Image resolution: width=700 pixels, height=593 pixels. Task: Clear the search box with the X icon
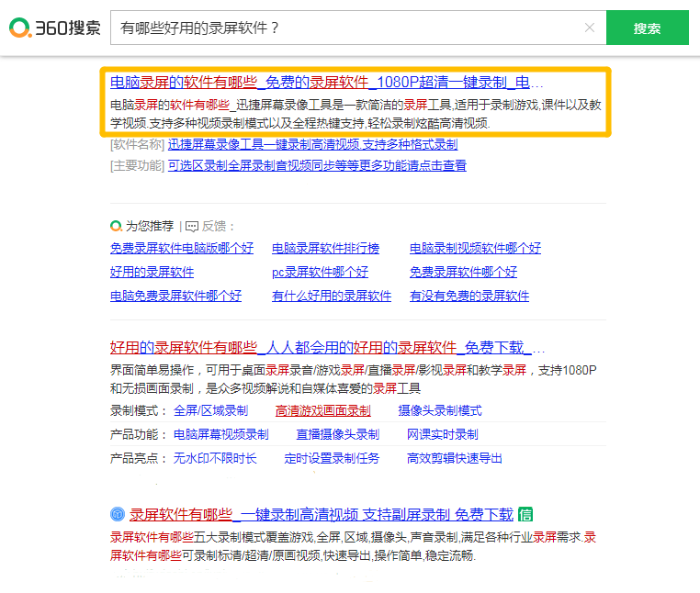pos(590,28)
